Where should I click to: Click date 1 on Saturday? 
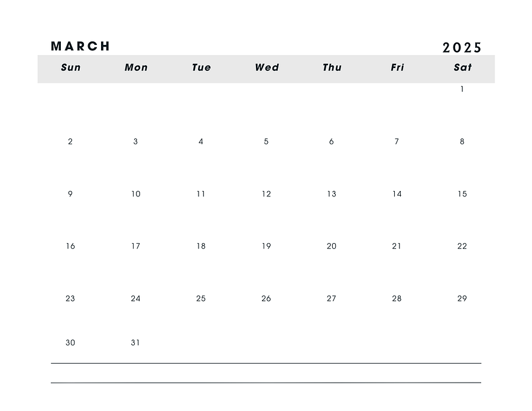pos(462,89)
